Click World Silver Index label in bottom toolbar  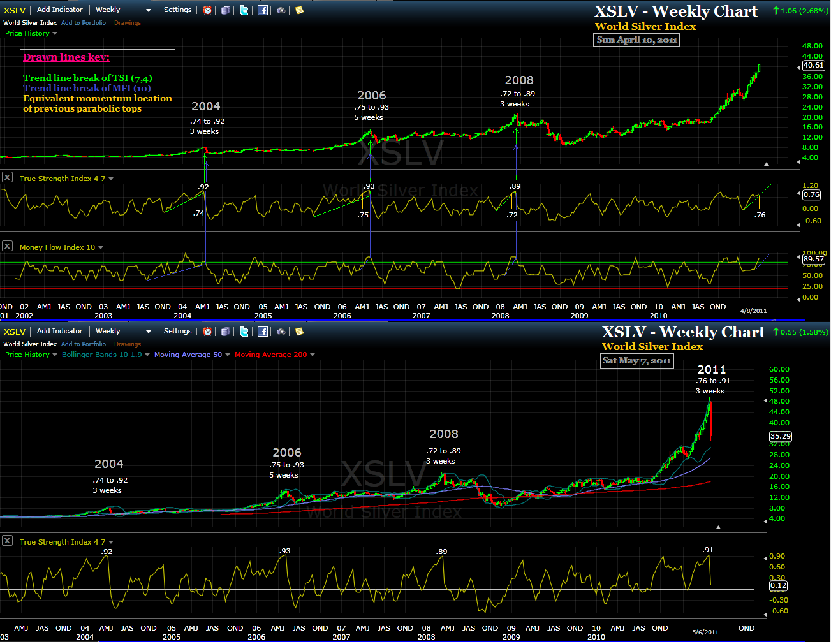click(x=30, y=344)
